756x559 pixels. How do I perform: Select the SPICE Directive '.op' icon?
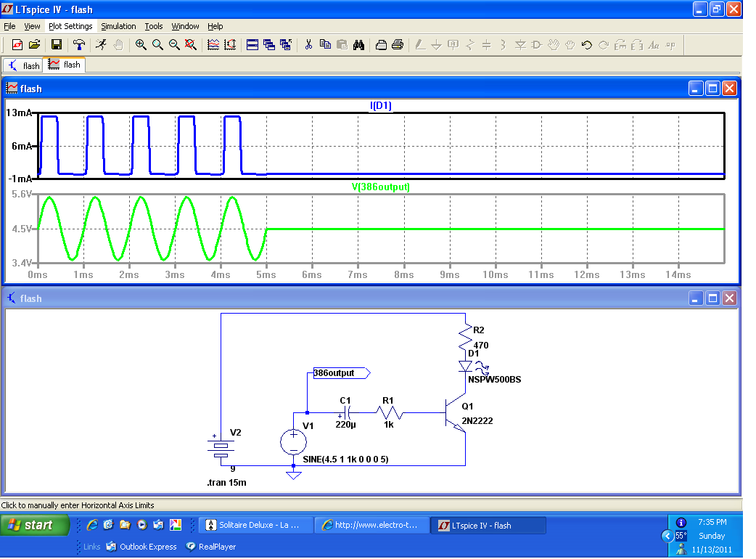[670, 45]
